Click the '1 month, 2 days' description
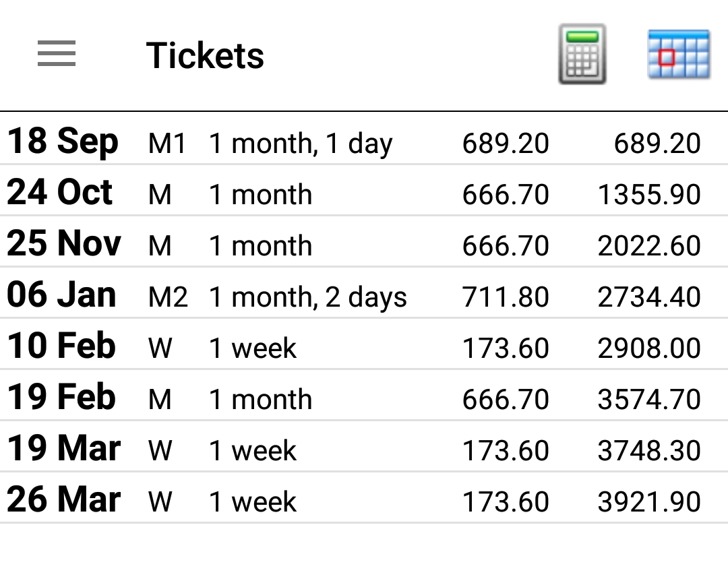Viewport: 728px width, 585px height. click(308, 298)
